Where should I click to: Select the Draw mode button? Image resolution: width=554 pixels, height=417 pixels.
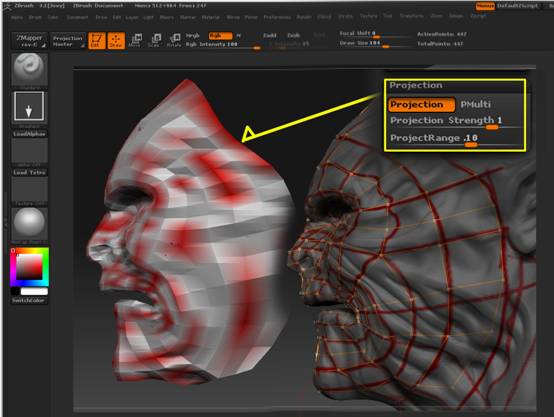pyautogui.click(x=116, y=41)
